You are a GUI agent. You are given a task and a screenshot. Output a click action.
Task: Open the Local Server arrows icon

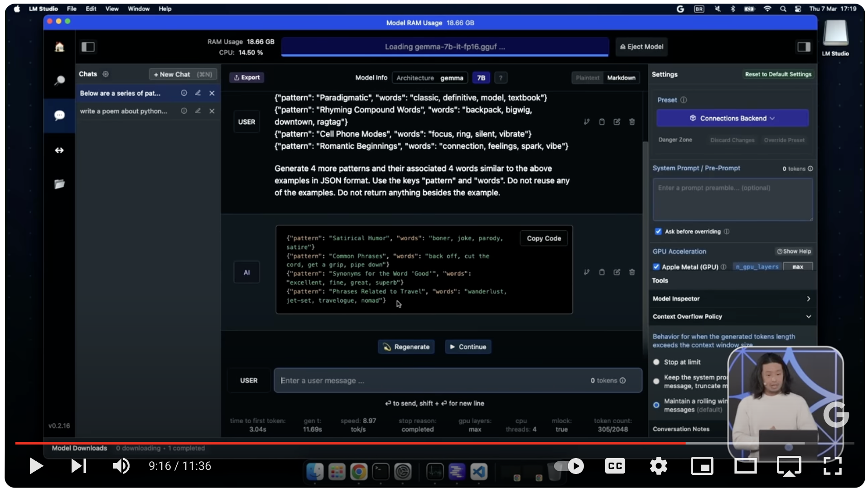[x=59, y=150]
